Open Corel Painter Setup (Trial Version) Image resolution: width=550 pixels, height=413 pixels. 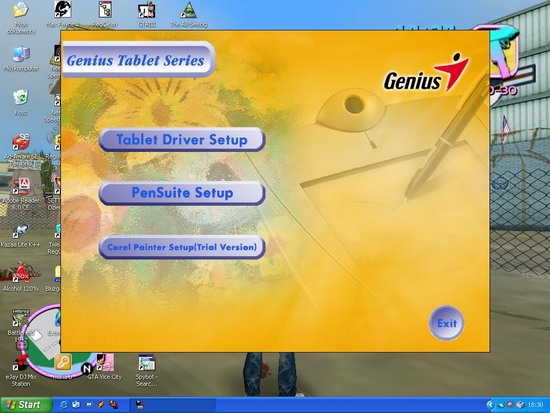[182, 247]
